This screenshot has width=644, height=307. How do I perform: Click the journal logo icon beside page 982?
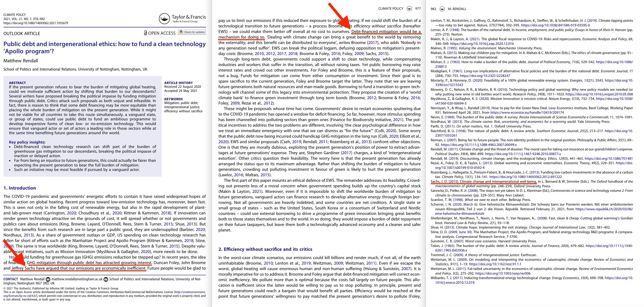(x=442, y=9)
